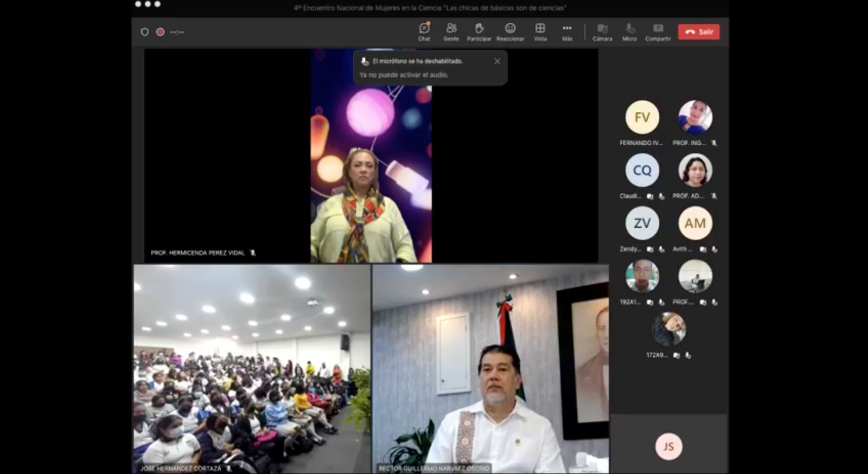The width and height of the screenshot is (868, 474).
Task: Select Rector Guillermo Narvaez Osorio video
Action: point(490,369)
